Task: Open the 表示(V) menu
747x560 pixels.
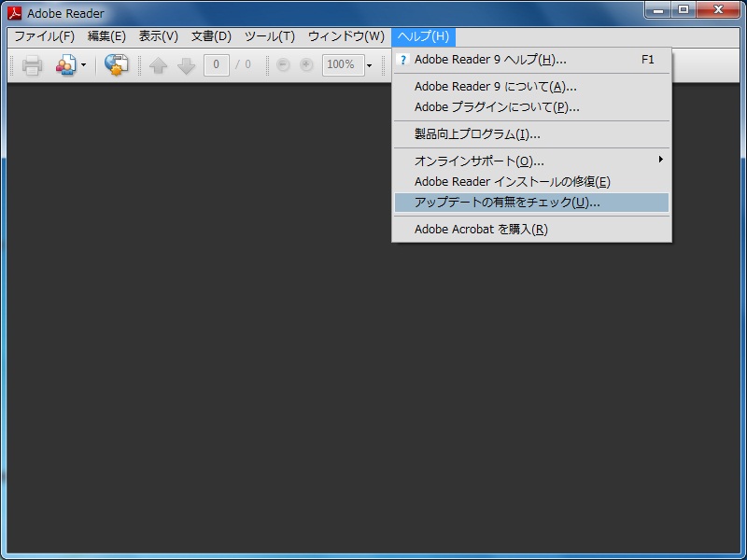Action: pyautogui.click(x=158, y=36)
